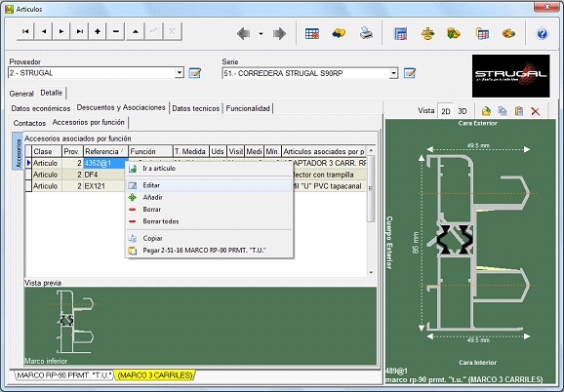Click the balance scales toolbar icon
The width and height of the screenshot is (564, 392).
(427, 33)
